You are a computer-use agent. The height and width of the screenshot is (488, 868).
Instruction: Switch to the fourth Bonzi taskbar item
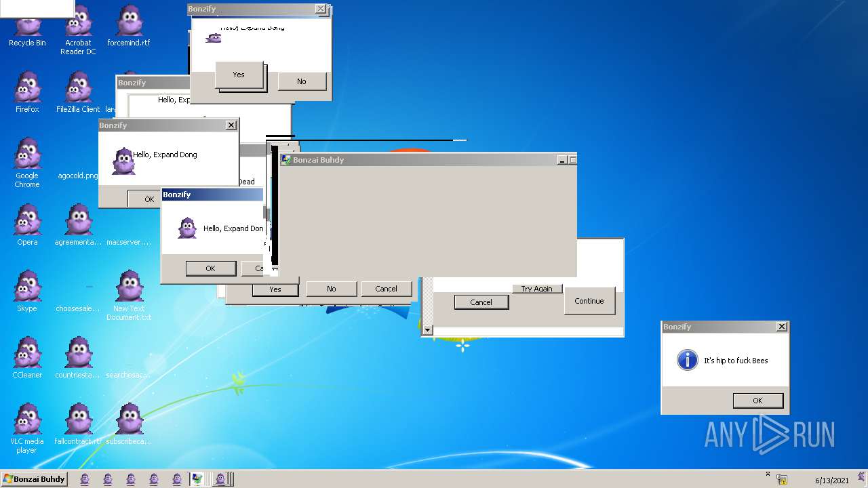pyautogui.click(x=154, y=479)
